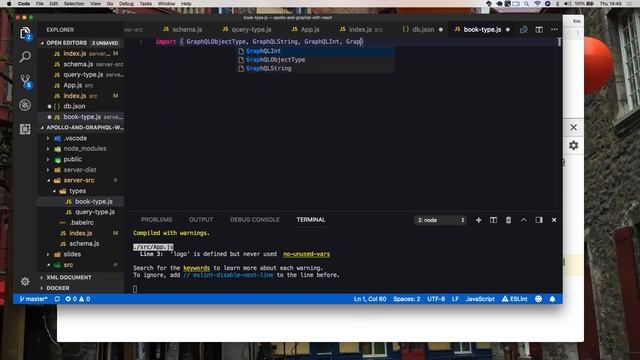The height and width of the screenshot is (360, 640).
Task: Open notifications bell in status bar
Action: pyautogui.click(x=552, y=299)
